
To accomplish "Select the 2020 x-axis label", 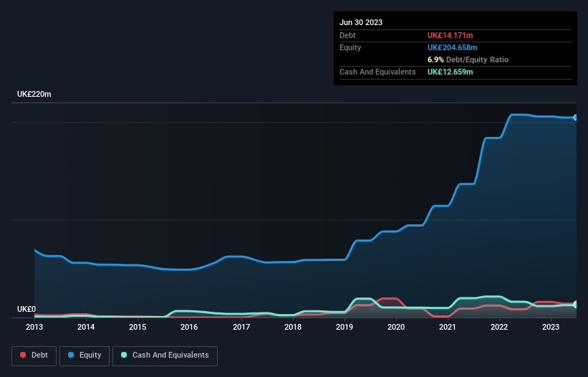I will click(396, 327).
